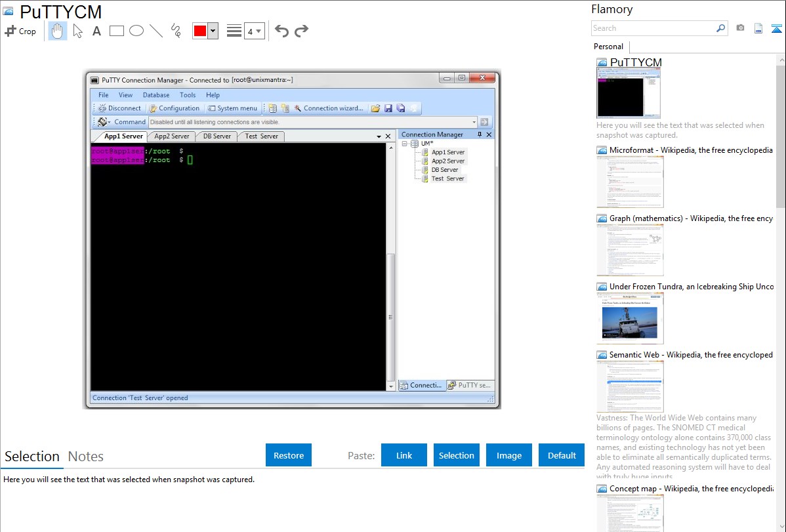The width and height of the screenshot is (786, 532).
Task: Open the Microformat Wikipedia snapshot thumbnail
Action: 630,182
